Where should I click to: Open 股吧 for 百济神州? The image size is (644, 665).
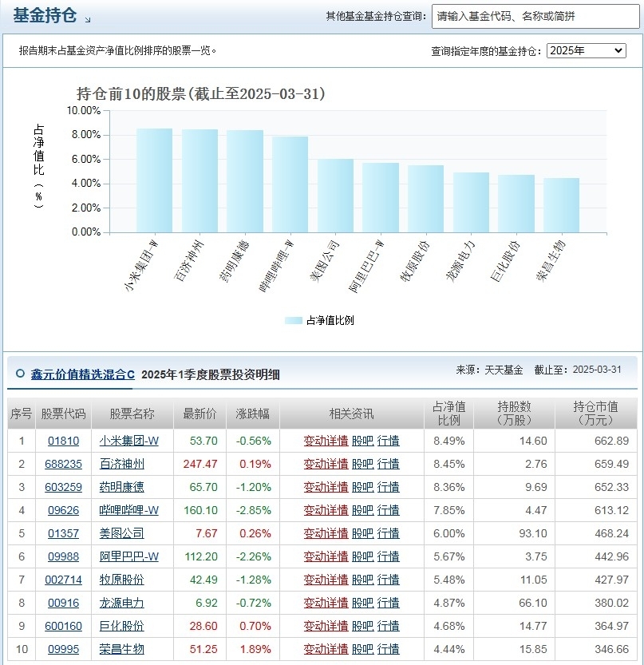coord(363,465)
